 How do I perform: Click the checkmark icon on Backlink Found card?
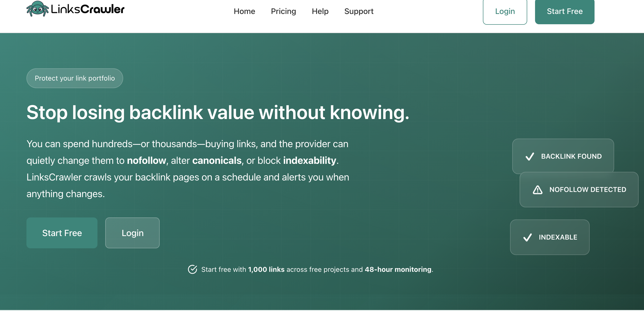(529, 156)
